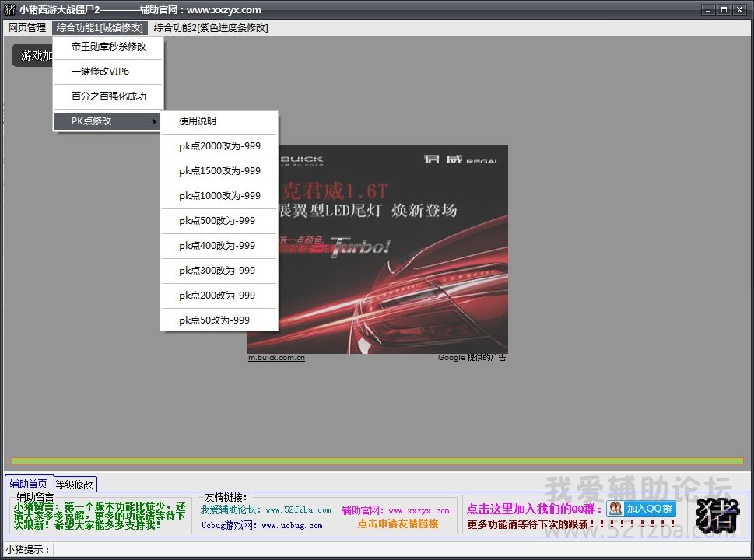Switch to the 等级修改 tab
The width and height of the screenshot is (754, 560).
pos(75,484)
